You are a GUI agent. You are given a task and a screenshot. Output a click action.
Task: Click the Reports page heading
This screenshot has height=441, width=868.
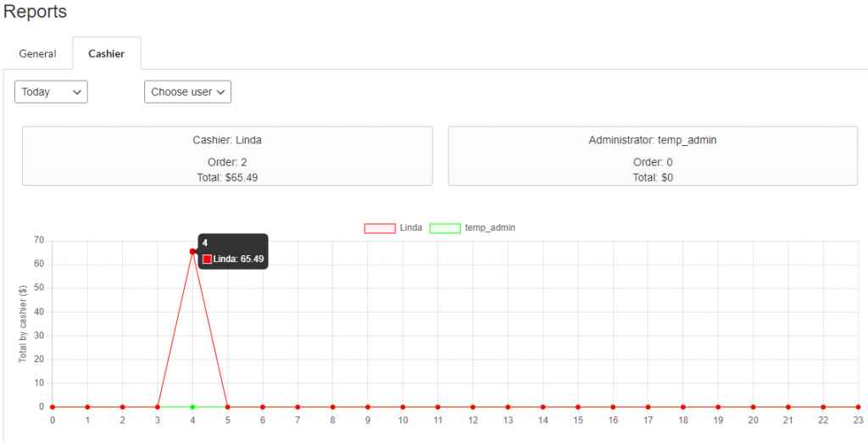[x=35, y=12]
